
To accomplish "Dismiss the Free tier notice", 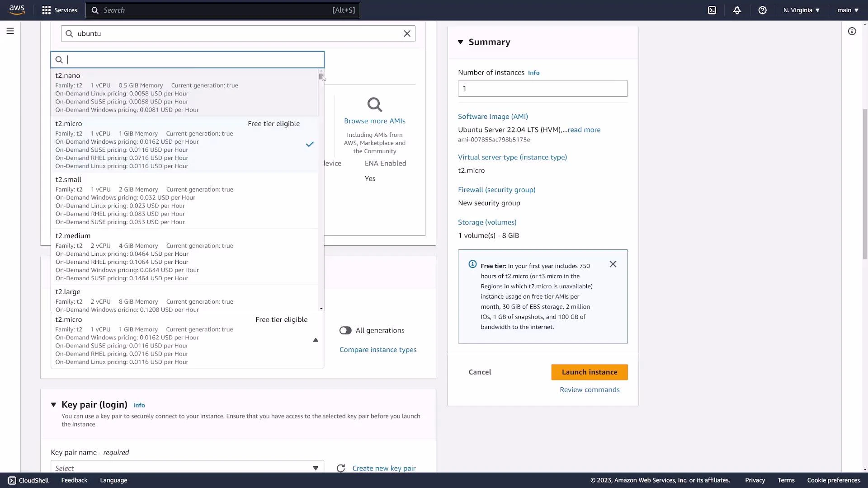I will click(x=613, y=264).
